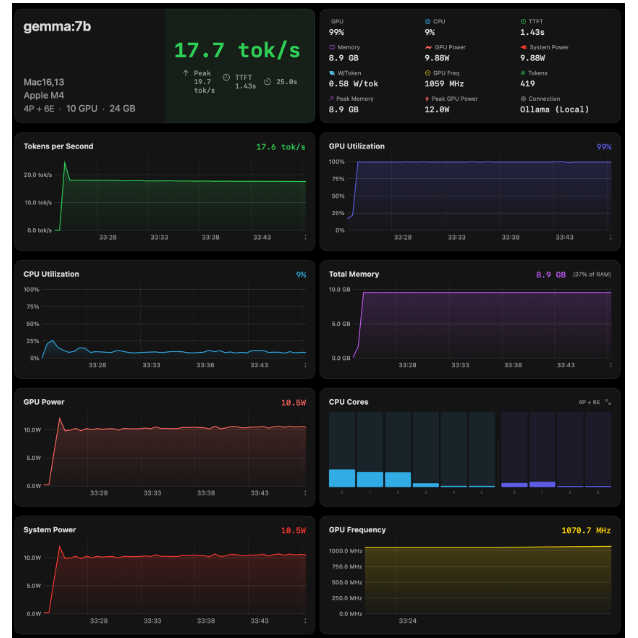Click the 9% value on CPU Utilization chart
The height and width of the screenshot is (638, 638).
point(301,275)
